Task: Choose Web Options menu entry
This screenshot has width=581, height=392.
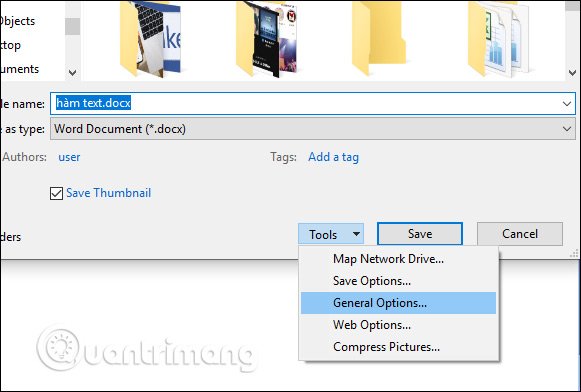Action: click(x=398, y=325)
